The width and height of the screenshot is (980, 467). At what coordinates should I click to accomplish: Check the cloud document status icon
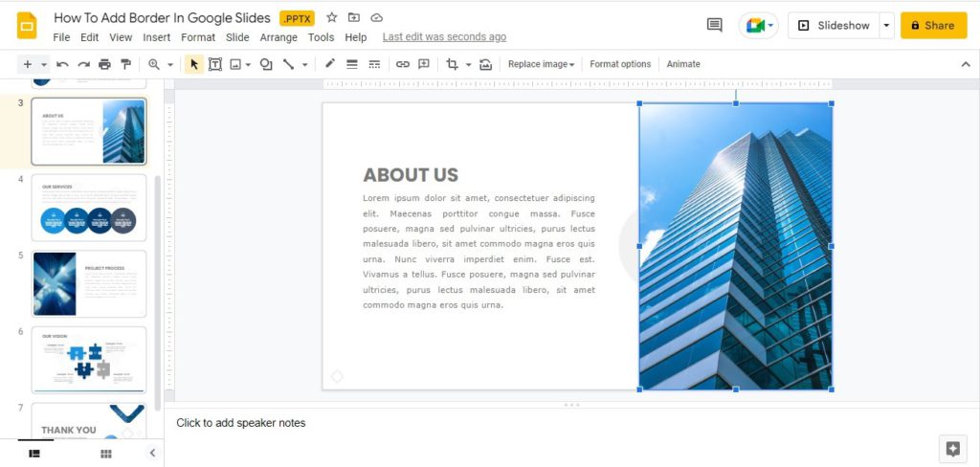pos(376,17)
